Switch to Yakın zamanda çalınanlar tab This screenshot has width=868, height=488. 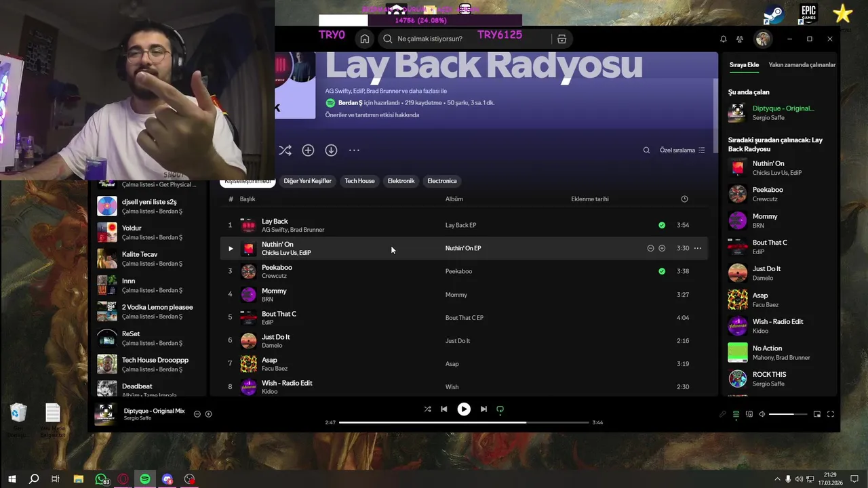(x=802, y=65)
